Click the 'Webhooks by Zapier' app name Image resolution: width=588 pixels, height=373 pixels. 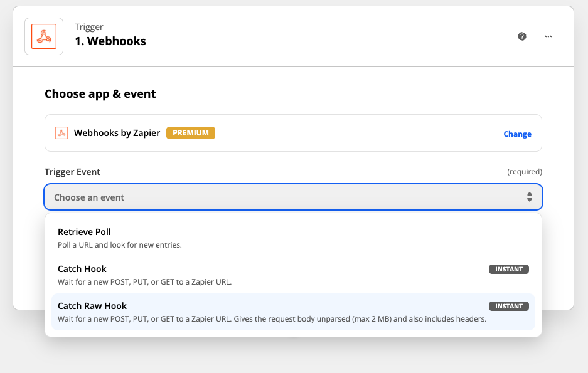117,133
